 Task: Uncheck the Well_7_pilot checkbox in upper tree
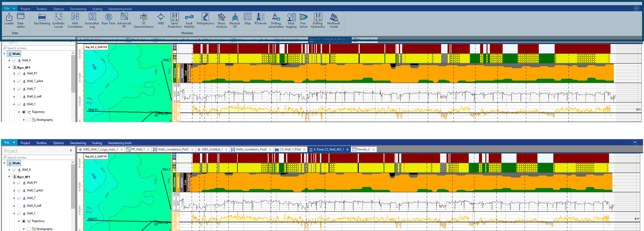(19, 81)
